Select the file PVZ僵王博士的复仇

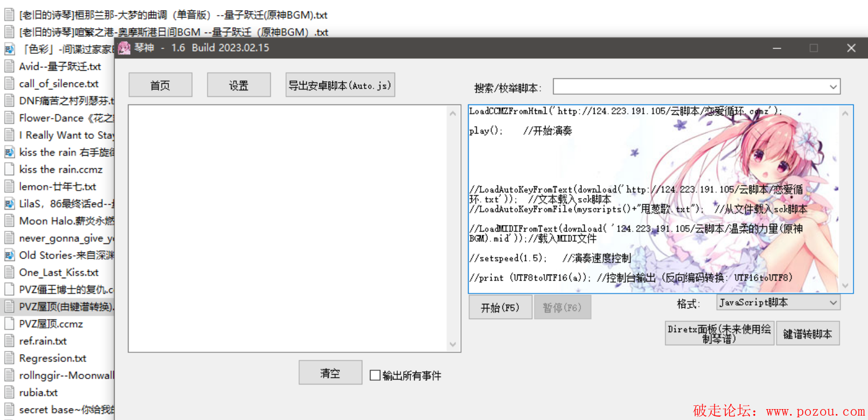pos(66,290)
